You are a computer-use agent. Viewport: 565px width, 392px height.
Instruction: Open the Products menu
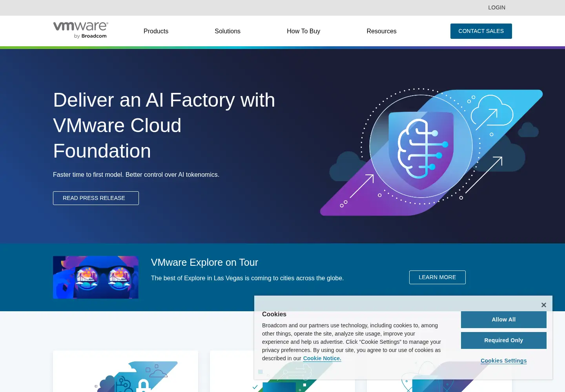tap(156, 31)
